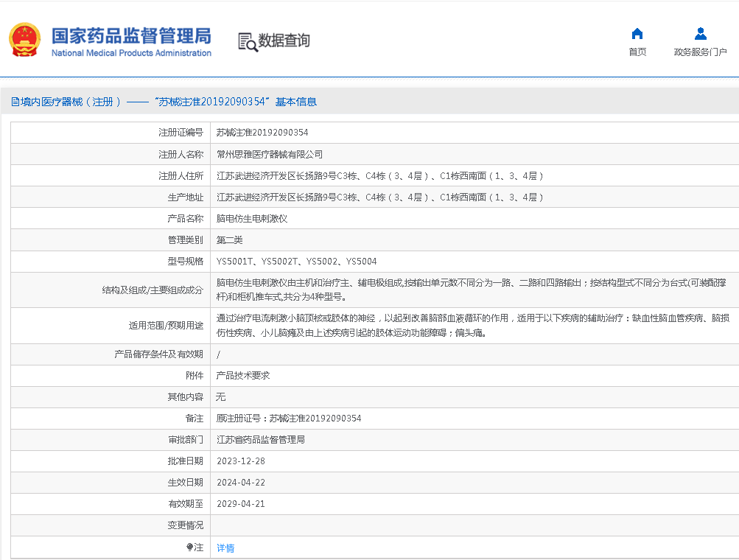
Task: Click 江苏省药品监督管理局 in 审批部门 row
Action: click(261, 440)
